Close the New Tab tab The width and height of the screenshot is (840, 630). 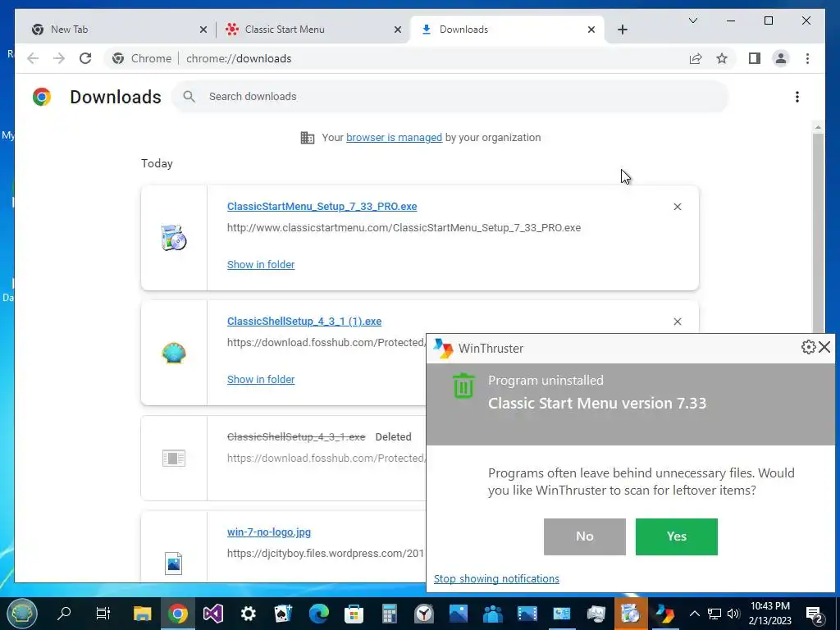tap(203, 30)
